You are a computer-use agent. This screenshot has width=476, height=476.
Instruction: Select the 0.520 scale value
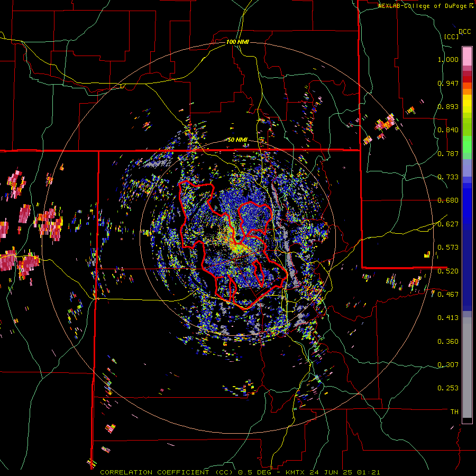pos(448,271)
